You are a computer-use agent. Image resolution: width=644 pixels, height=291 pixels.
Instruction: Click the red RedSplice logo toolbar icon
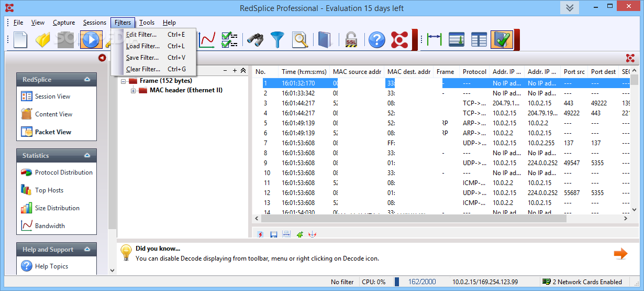(x=399, y=40)
